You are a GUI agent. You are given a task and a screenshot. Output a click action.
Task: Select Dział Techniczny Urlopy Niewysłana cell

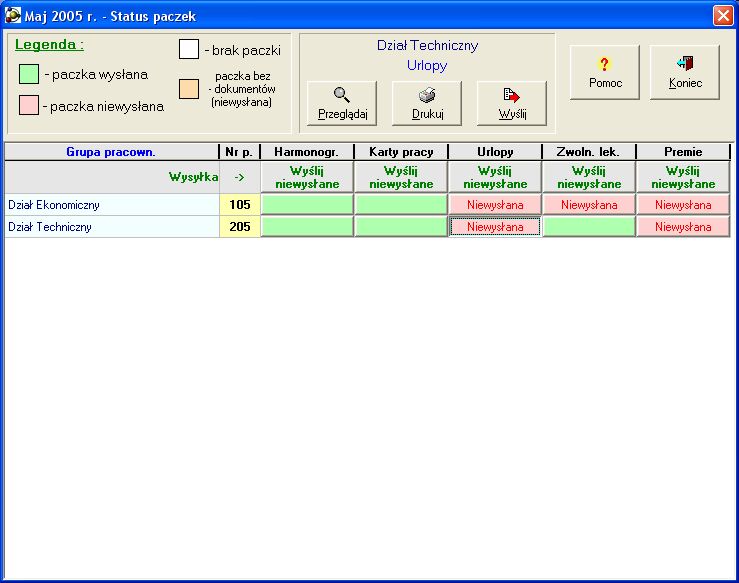click(x=495, y=227)
